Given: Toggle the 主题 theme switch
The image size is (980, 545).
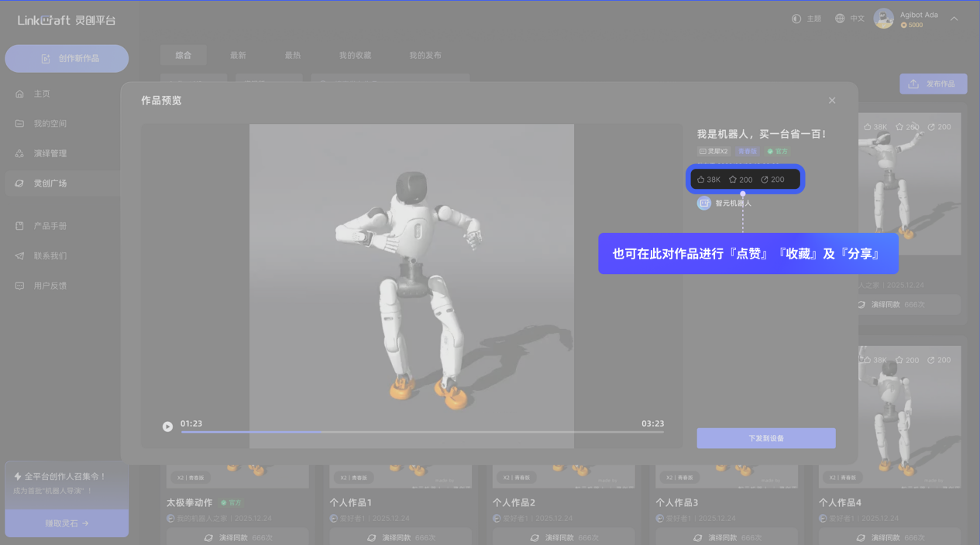Looking at the screenshot, I should pyautogui.click(x=806, y=19).
